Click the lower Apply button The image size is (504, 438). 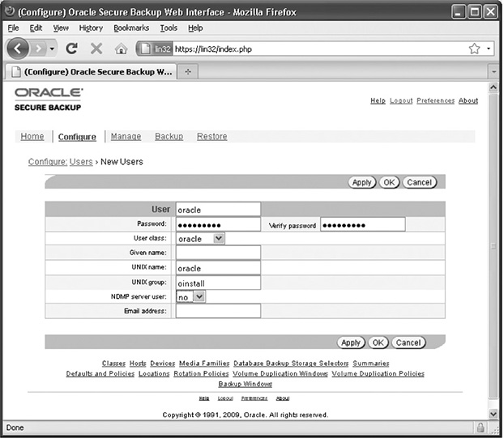click(351, 342)
